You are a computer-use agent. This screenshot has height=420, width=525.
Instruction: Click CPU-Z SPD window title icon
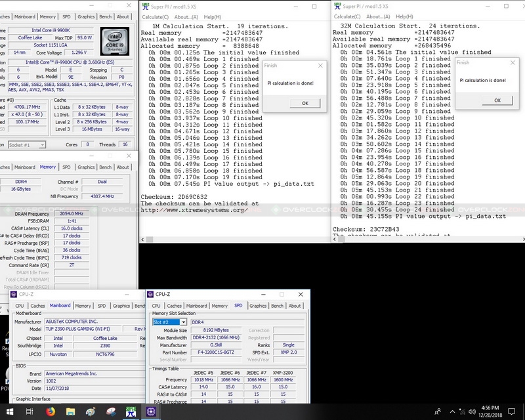pos(150,294)
